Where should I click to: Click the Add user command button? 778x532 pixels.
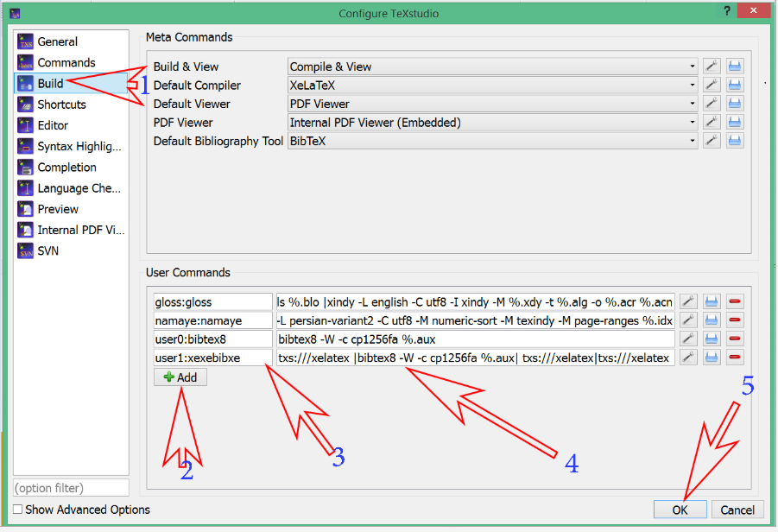[x=180, y=377]
